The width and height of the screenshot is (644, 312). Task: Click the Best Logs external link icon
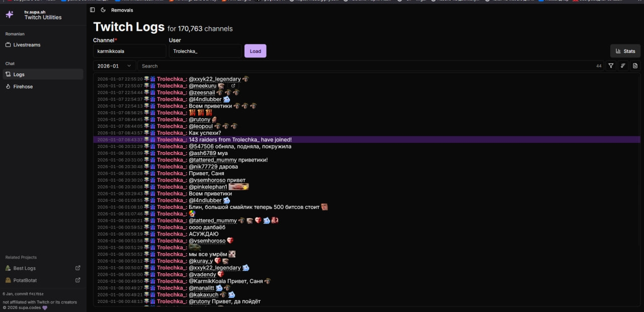click(77, 268)
